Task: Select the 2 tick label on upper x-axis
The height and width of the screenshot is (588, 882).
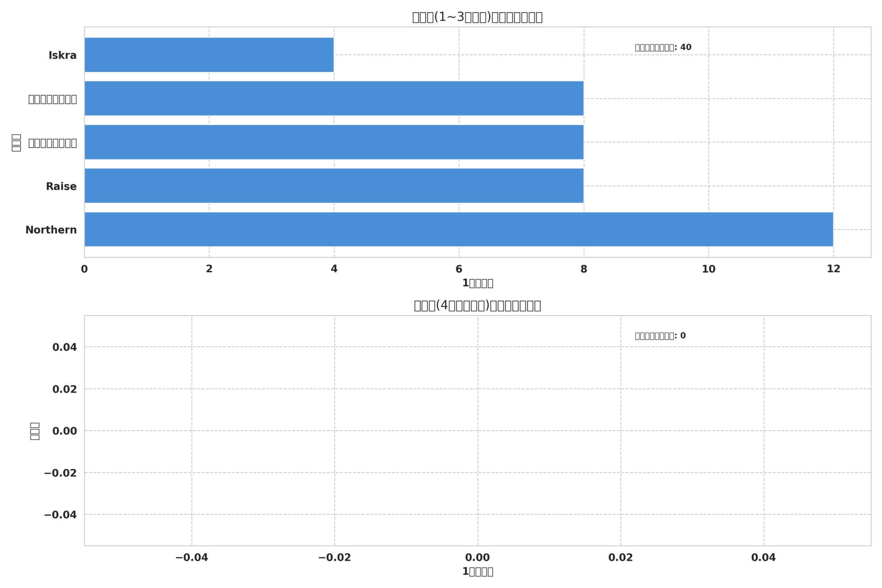Action: [x=209, y=269]
